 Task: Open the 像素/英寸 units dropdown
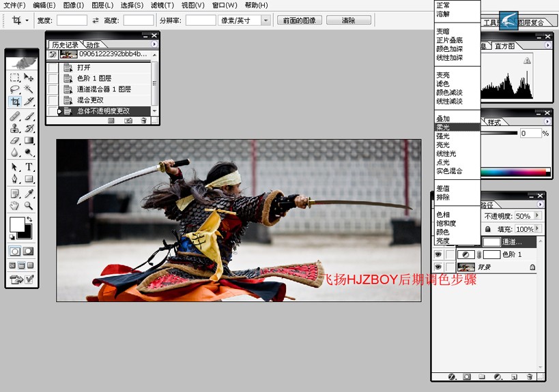click(x=266, y=20)
